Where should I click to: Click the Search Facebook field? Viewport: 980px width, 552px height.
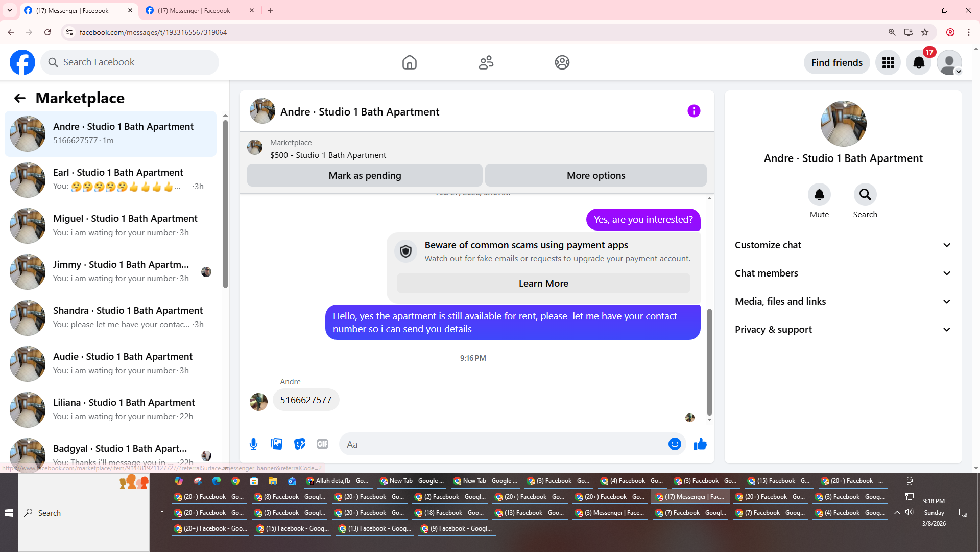pyautogui.click(x=130, y=62)
